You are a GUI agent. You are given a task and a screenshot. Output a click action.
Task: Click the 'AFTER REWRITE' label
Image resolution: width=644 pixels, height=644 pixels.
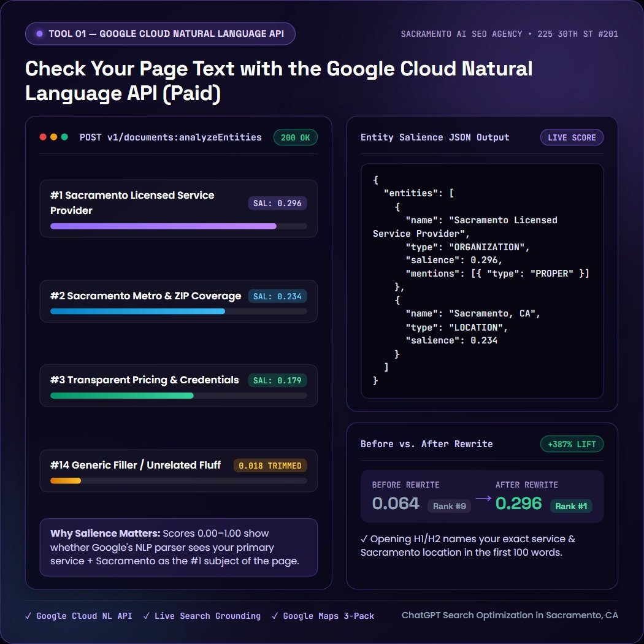526,485
